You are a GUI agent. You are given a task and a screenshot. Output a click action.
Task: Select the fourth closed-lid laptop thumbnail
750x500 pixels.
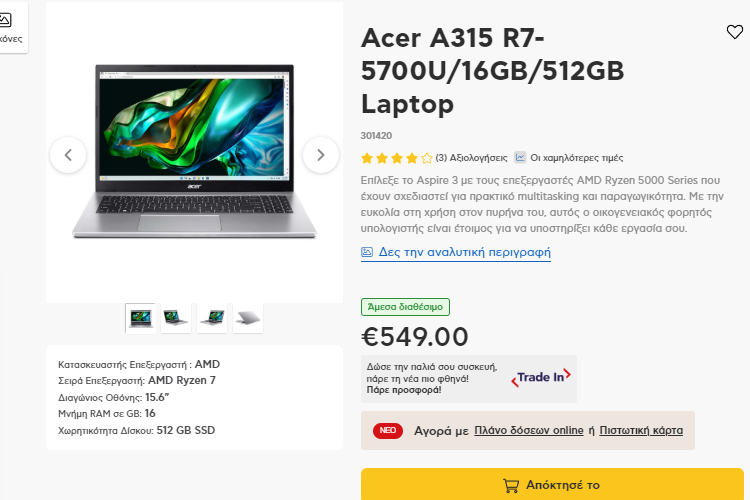[x=248, y=318]
